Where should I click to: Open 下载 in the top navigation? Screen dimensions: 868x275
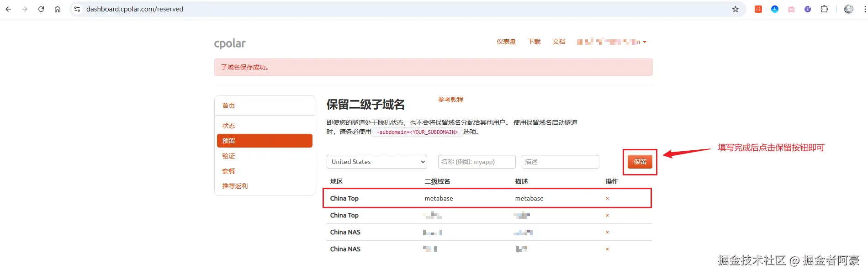pyautogui.click(x=535, y=42)
